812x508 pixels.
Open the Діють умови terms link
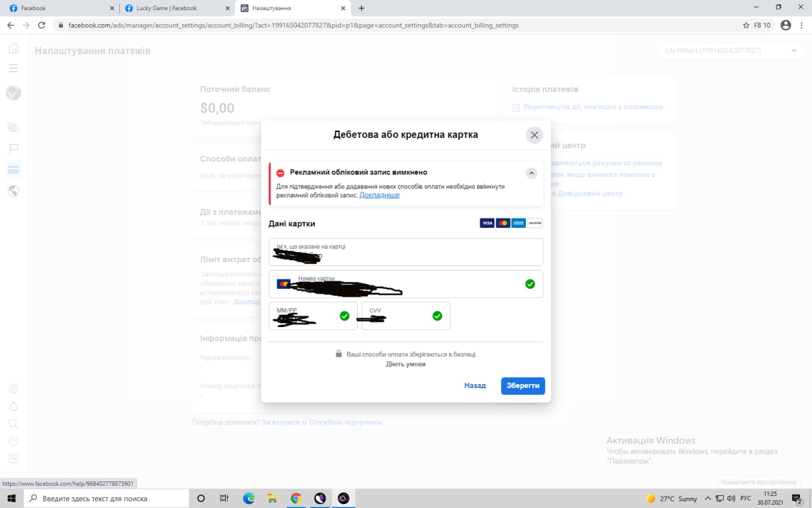tap(406, 364)
